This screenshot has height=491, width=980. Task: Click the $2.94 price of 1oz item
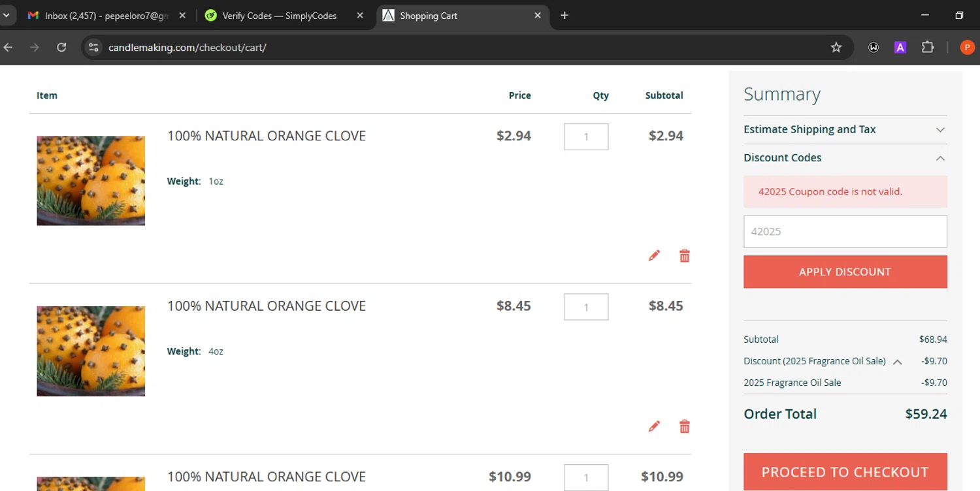point(514,136)
